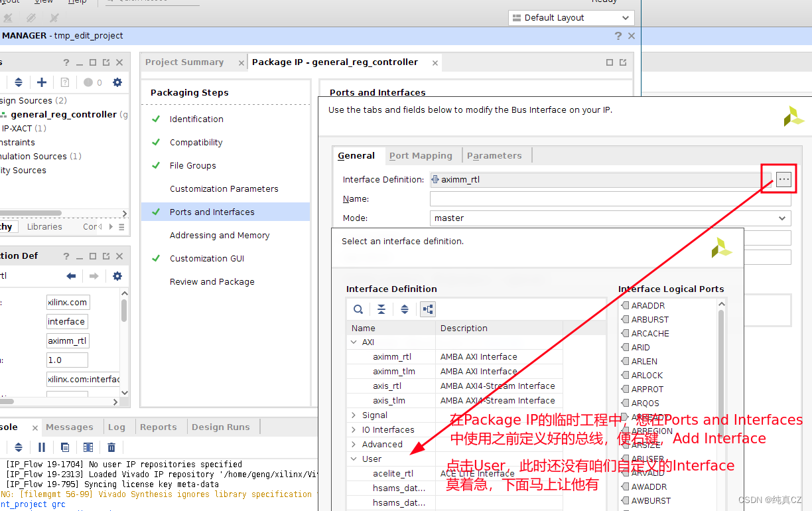
Task: Switch to Libraries tab in Sources
Action: coord(44,227)
